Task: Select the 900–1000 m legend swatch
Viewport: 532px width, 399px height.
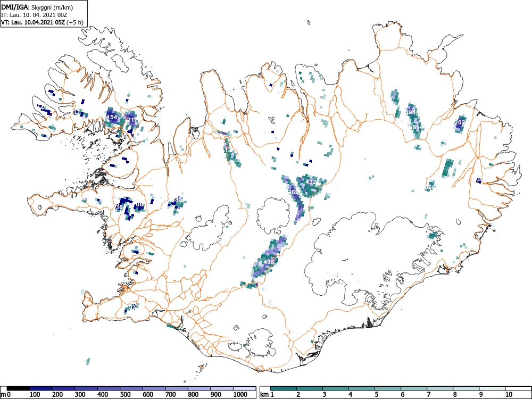Action: tap(222, 388)
